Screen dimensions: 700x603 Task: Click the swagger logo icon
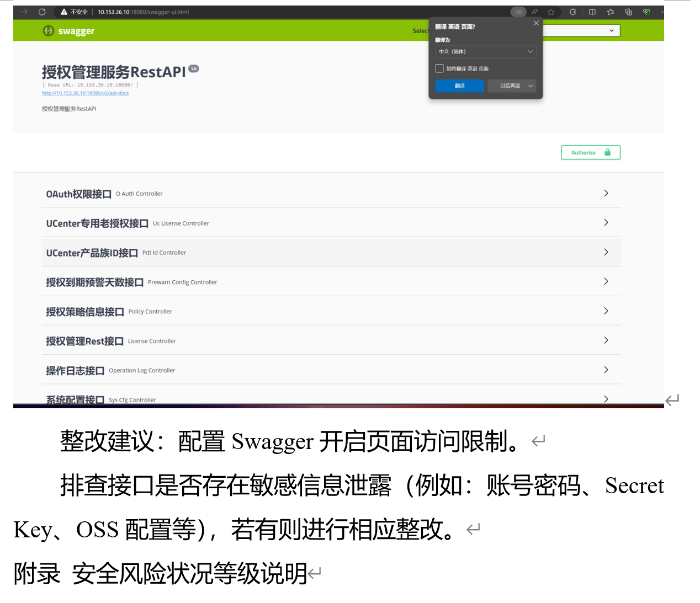48,31
